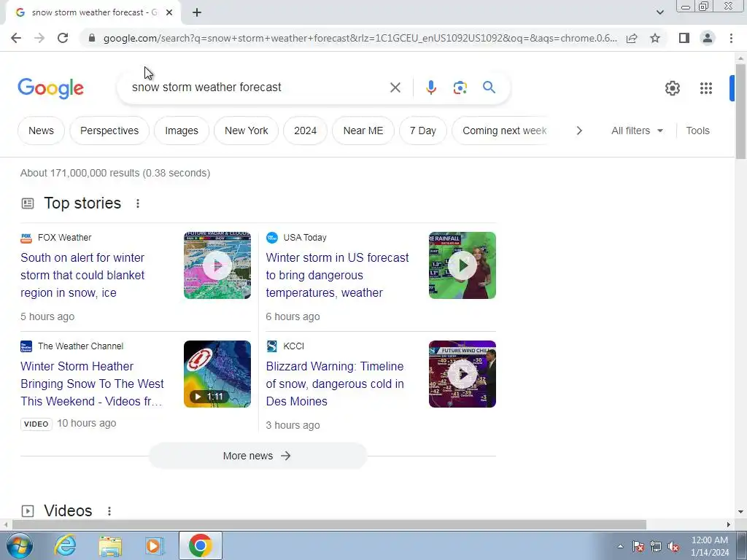The height and width of the screenshot is (560, 747).
Task: Share this page from address bar
Action: (x=632, y=38)
